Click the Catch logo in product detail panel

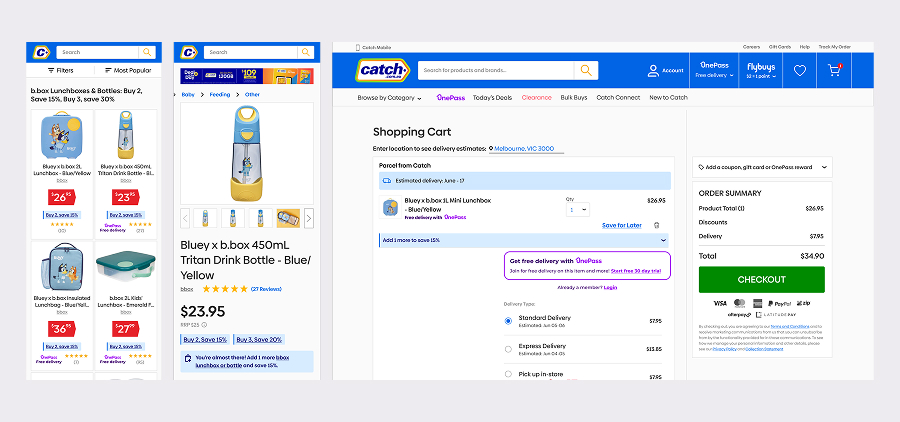click(x=189, y=52)
